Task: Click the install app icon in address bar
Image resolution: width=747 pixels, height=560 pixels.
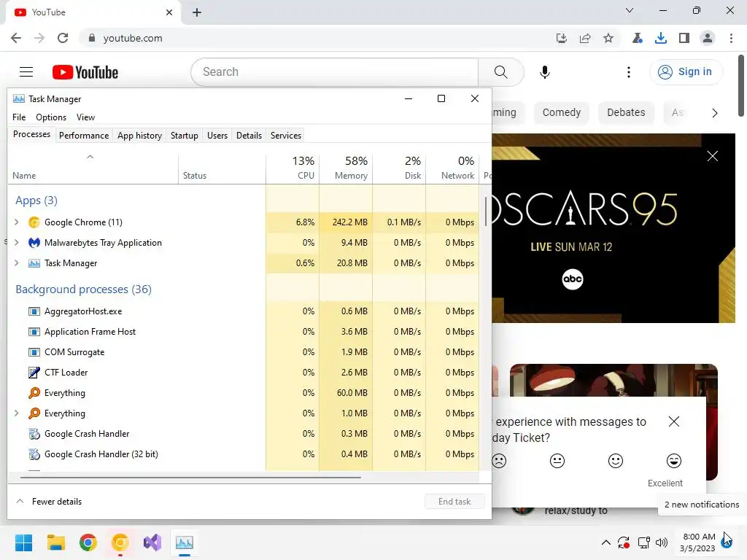Action: coord(562,38)
